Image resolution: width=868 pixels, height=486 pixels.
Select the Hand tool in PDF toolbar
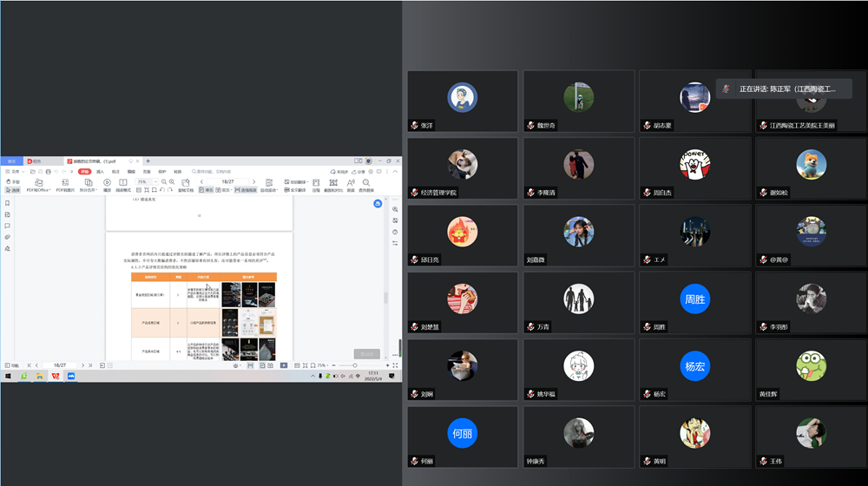12,181
